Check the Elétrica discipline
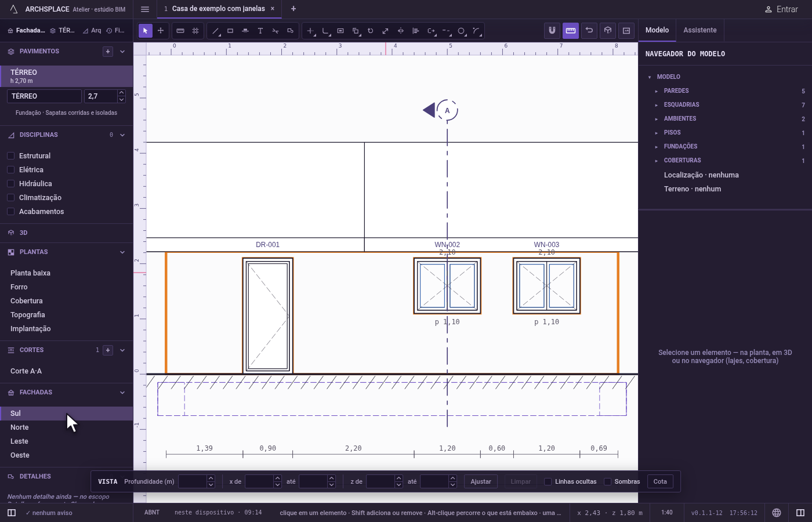Screen dimensions: 812x522 pos(10,170)
